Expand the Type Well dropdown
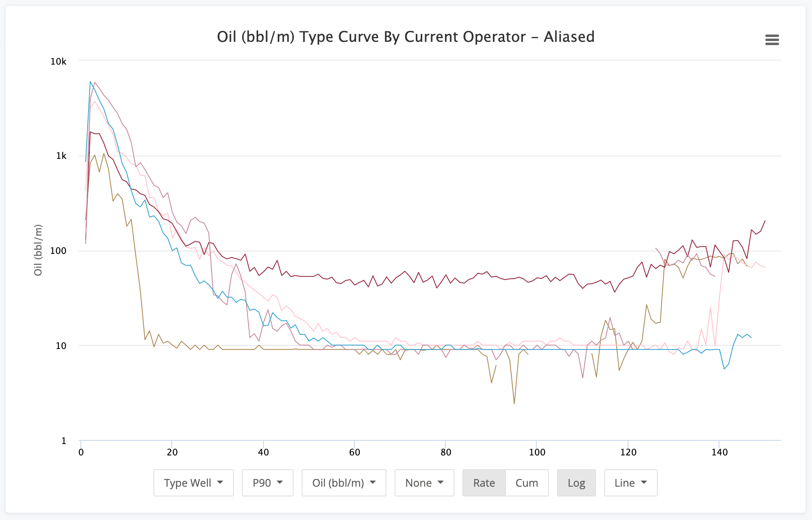Image resolution: width=812 pixels, height=520 pixels. (194, 483)
